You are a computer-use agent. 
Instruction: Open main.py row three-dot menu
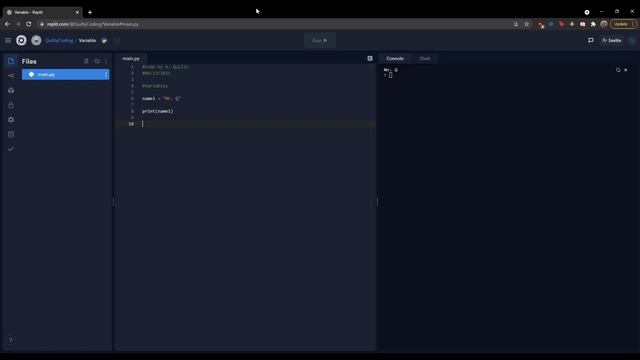(x=106, y=74)
